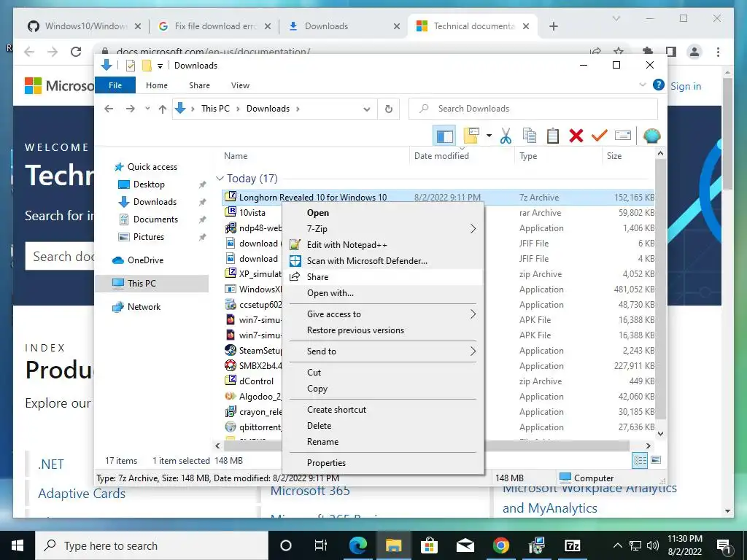Screen dimensions: 747x560
Task: Select Open in the context menu
Action: coord(384,213)
